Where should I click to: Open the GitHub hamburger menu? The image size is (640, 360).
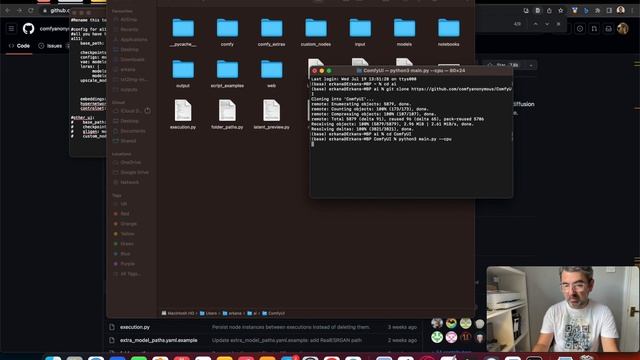11,29
